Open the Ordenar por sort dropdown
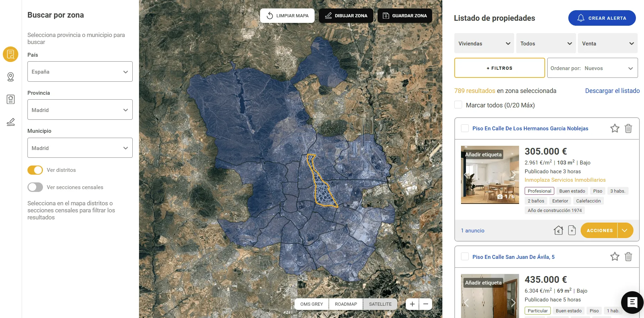Image resolution: width=644 pixels, height=318 pixels. (593, 68)
